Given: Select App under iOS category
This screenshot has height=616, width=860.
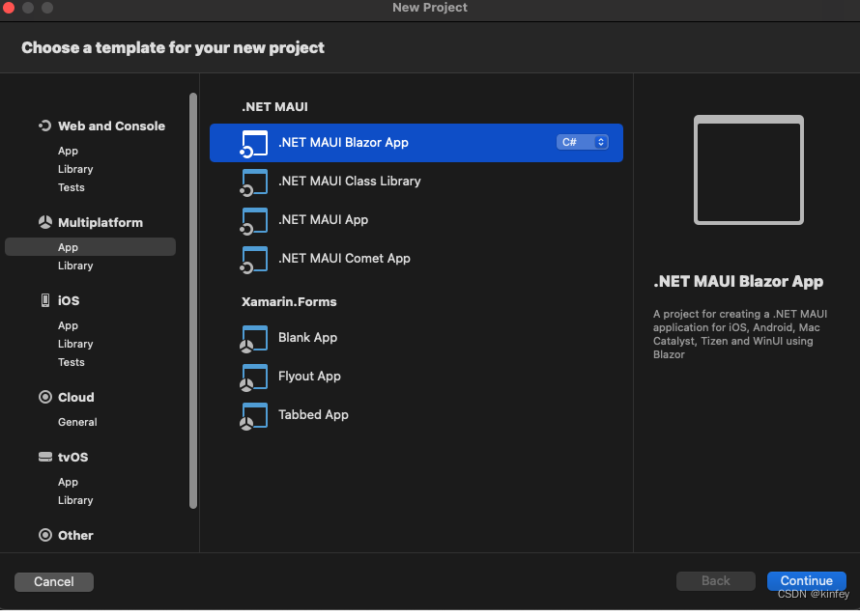Looking at the screenshot, I should [x=68, y=325].
